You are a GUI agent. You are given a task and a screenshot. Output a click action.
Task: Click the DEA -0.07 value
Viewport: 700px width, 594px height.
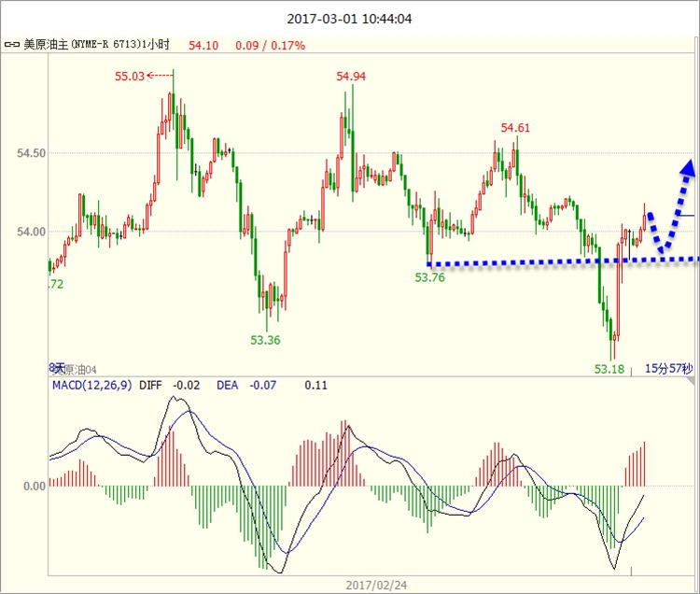246,385
